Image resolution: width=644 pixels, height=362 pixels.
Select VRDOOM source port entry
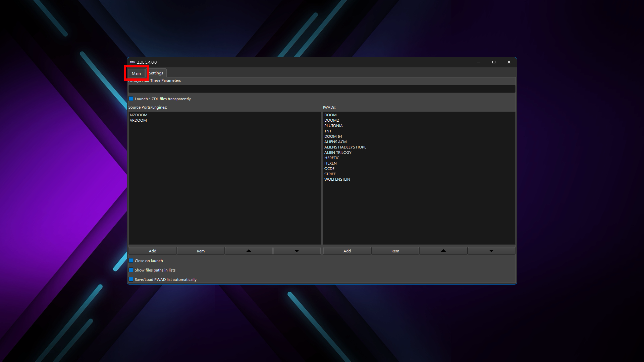138,120
